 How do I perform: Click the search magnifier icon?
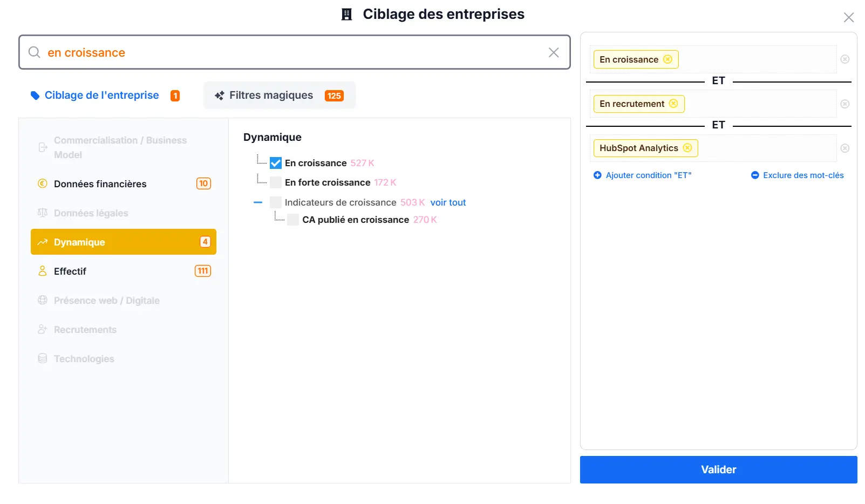coord(33,52)
